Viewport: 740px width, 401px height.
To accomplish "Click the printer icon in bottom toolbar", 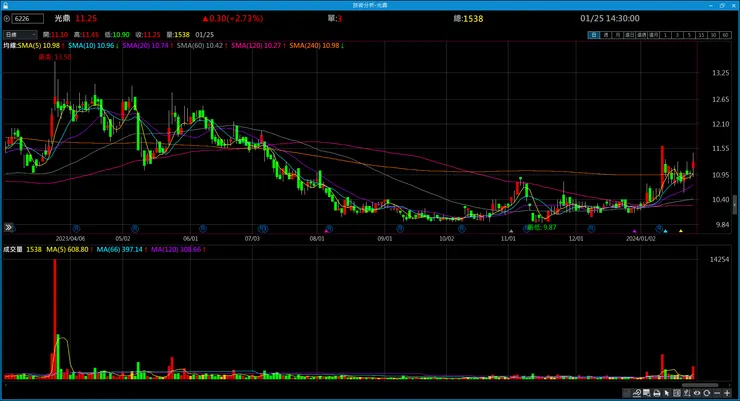I will 656,393.
